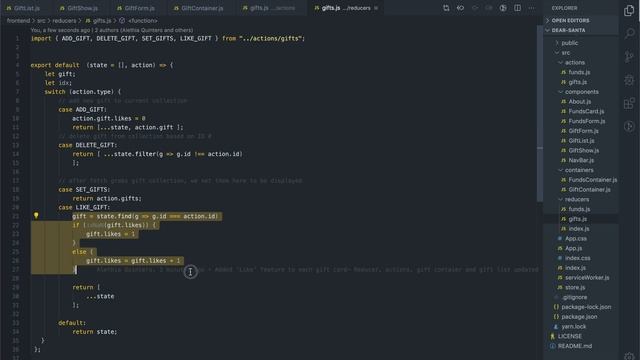This screenshot has height=360, width=640.
Task: Switch to the gifts.js actions tab
Action: coord(269,8)
